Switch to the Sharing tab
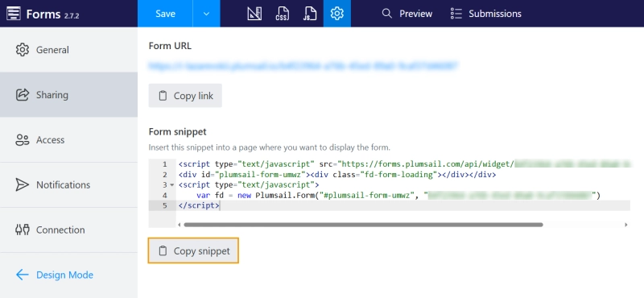The width and height of the screenshot is (644, 298). click(x=68, y=94)
